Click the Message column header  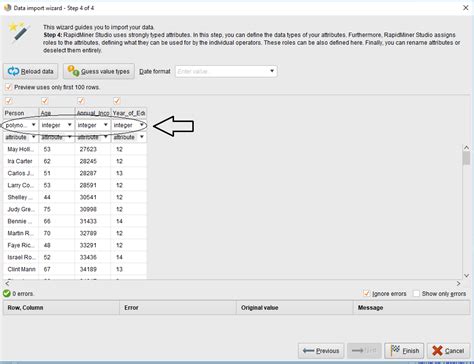tap(412, 308)
